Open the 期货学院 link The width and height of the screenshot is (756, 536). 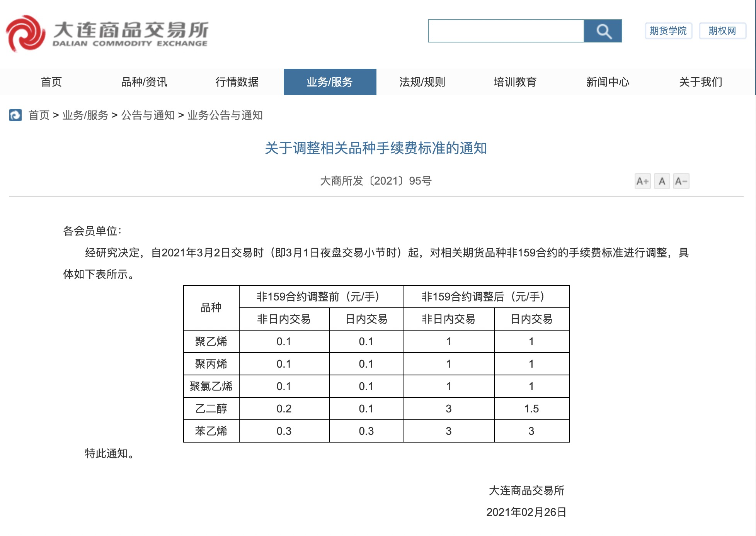click(x=668, y=31)
